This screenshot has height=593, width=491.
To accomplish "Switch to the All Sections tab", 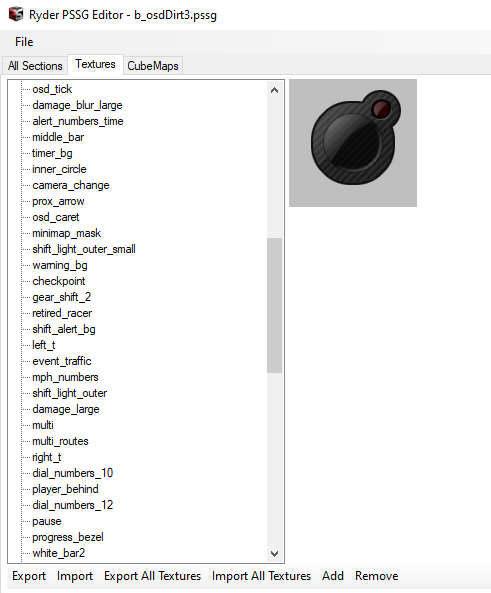I will [35, 66].
